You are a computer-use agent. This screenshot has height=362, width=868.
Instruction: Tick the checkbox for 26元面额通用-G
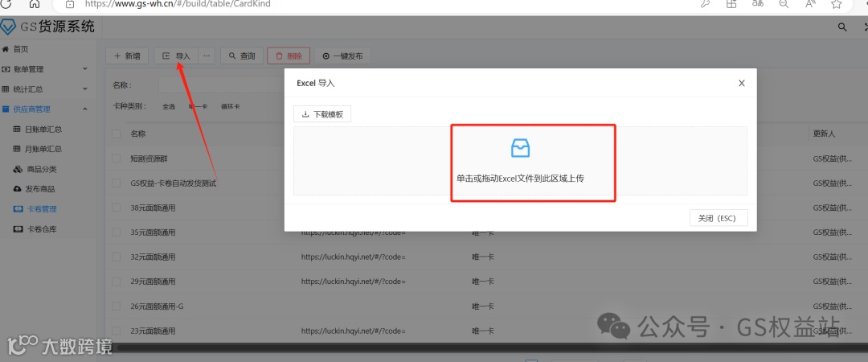[x=116, y=306]
